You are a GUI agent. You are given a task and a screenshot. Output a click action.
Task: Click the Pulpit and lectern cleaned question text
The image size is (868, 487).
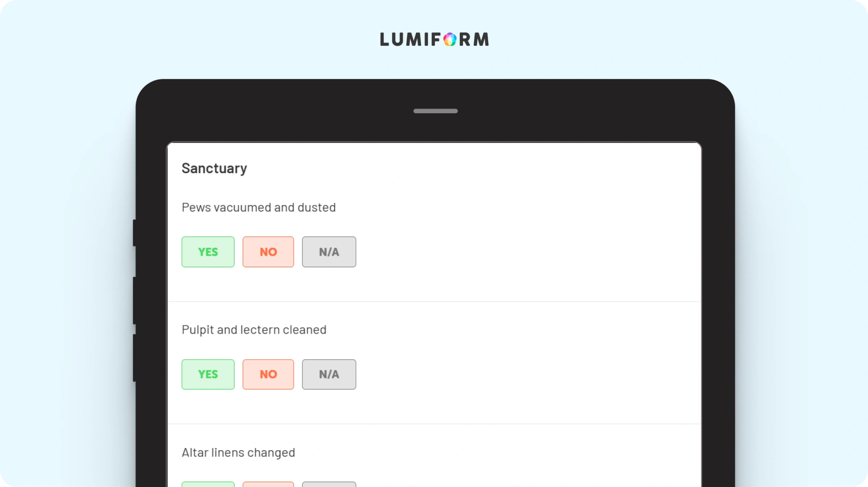pyautogui.click(x=254, y=330)
